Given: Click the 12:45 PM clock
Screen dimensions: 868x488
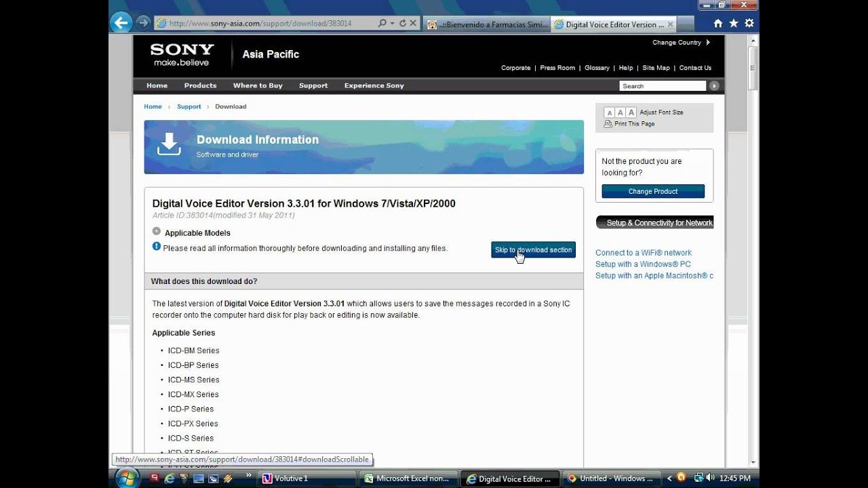Looking at the screenshot, I should (x=735, y=479).
